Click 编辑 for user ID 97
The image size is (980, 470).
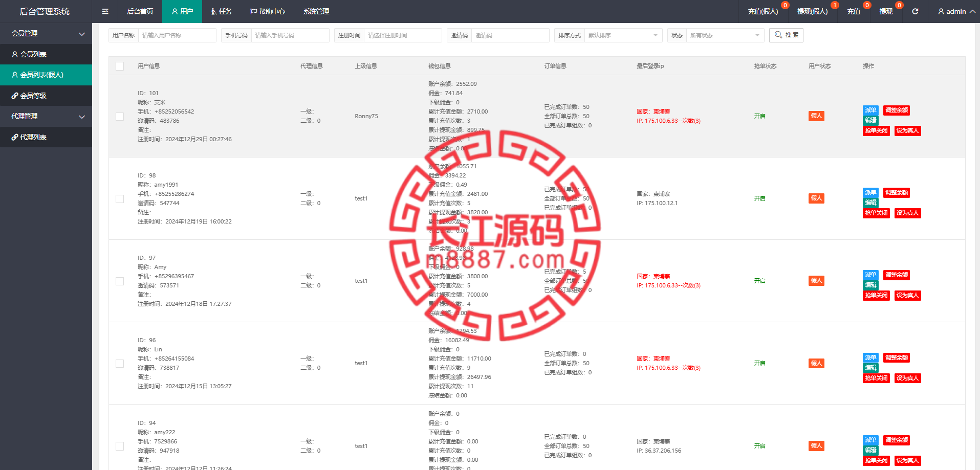point(870,285)
